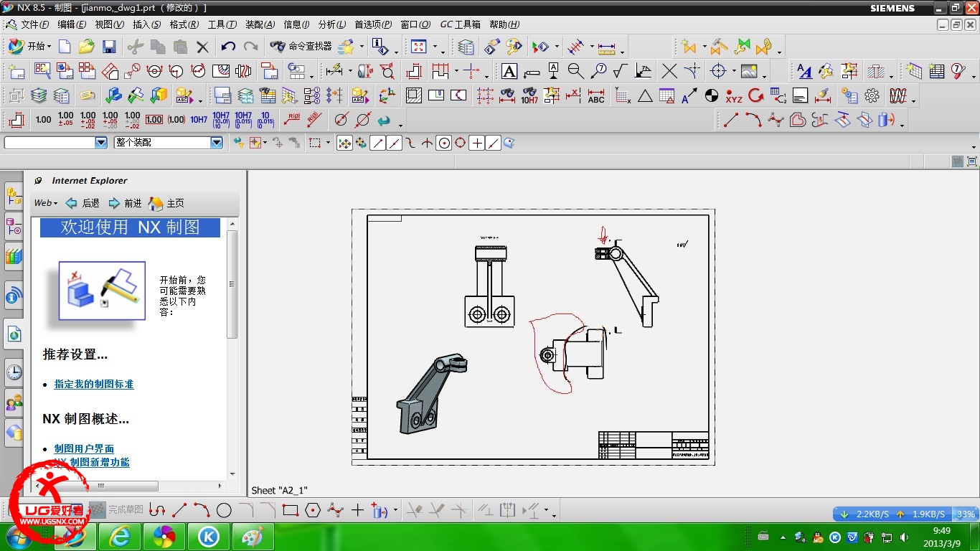Expand the dimension styles toolbar overflow arrow
Screen dimensions: 980x551
tap(400, 124)
